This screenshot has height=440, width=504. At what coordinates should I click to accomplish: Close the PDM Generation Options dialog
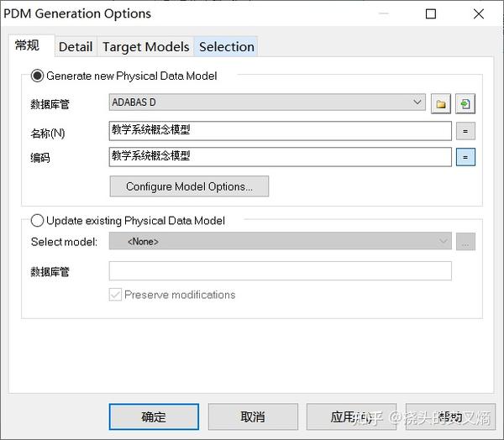(x=478, y=13)
